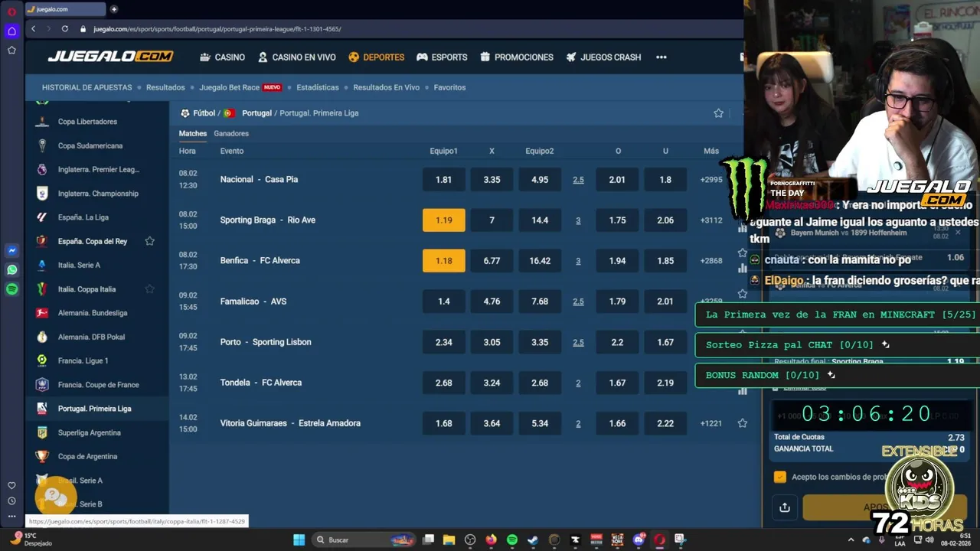Click the Fútbol breadcrumb
This screenshot has height=551, width=980.
[x=204, y=113]
